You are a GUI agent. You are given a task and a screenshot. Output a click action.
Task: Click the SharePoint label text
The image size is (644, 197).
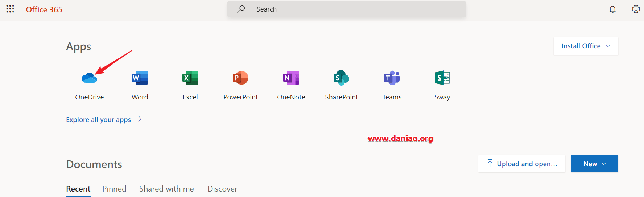[341, 97]
